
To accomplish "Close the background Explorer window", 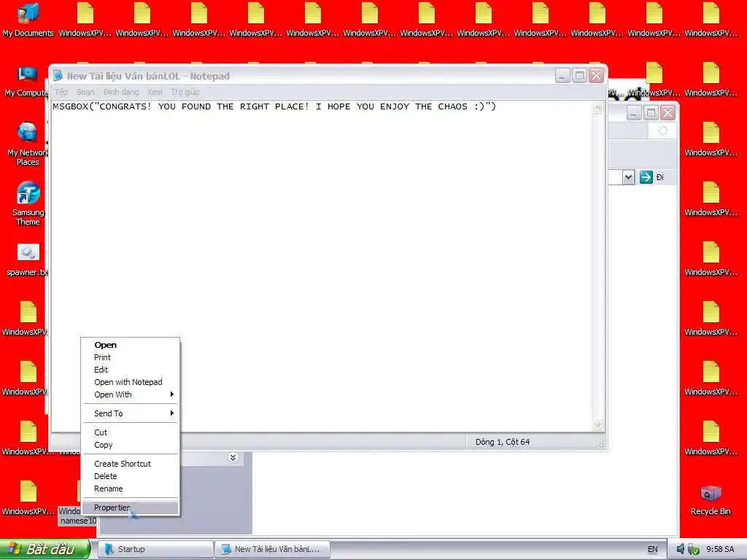I will [x=668, y=113].
